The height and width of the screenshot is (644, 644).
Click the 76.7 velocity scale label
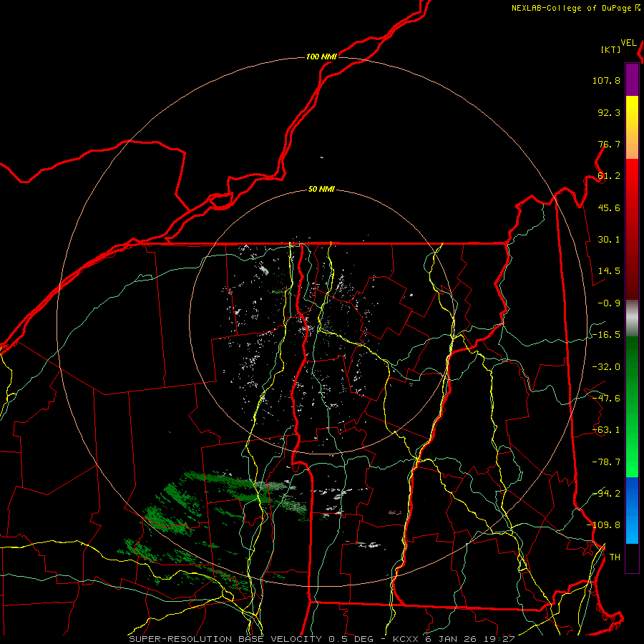tap(609, 144)
